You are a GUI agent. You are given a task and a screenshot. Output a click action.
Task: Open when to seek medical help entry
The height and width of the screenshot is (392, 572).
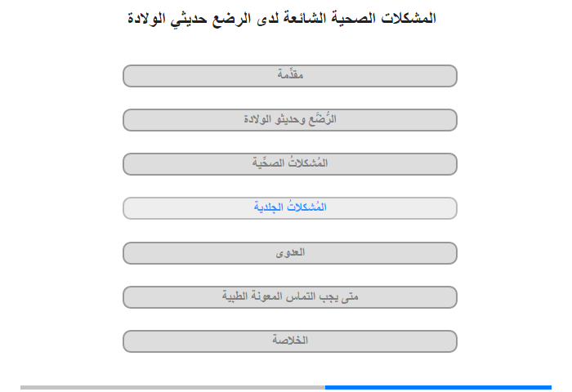289,297
